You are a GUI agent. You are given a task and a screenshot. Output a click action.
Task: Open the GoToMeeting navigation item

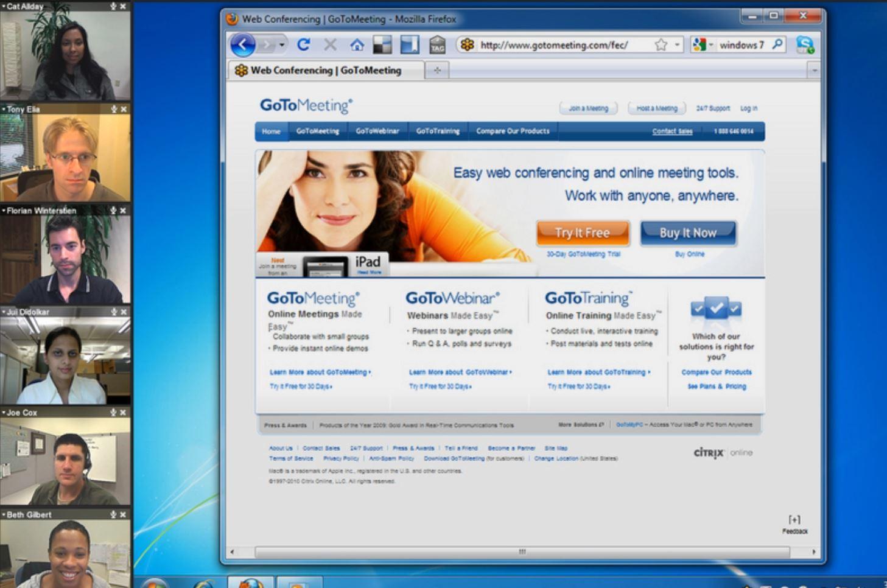tap(317, 131)
